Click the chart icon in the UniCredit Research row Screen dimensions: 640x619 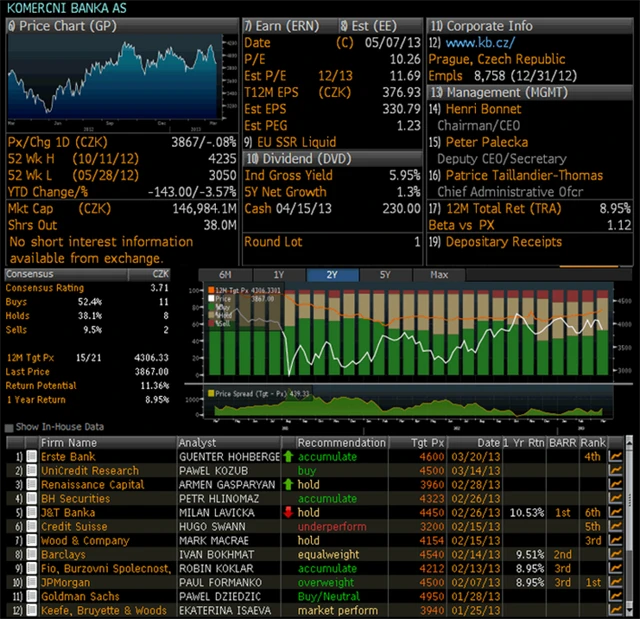point(616,471)
